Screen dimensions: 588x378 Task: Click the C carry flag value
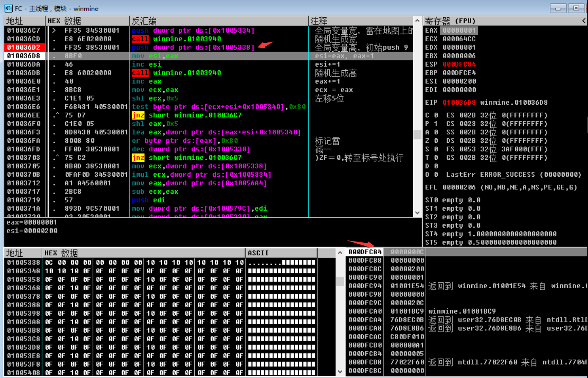[436, 115]
